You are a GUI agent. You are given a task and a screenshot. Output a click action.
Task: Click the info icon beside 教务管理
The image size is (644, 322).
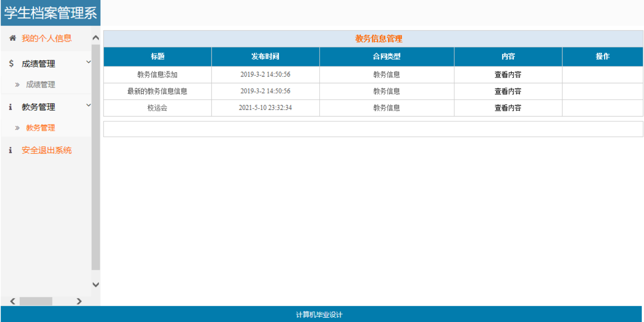[11, 107]
